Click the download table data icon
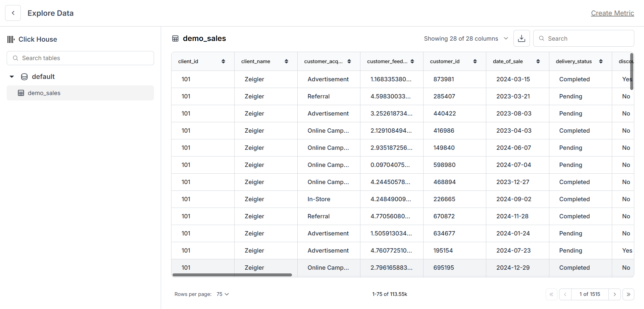This screenshot has width=644, height=309. 521,38
